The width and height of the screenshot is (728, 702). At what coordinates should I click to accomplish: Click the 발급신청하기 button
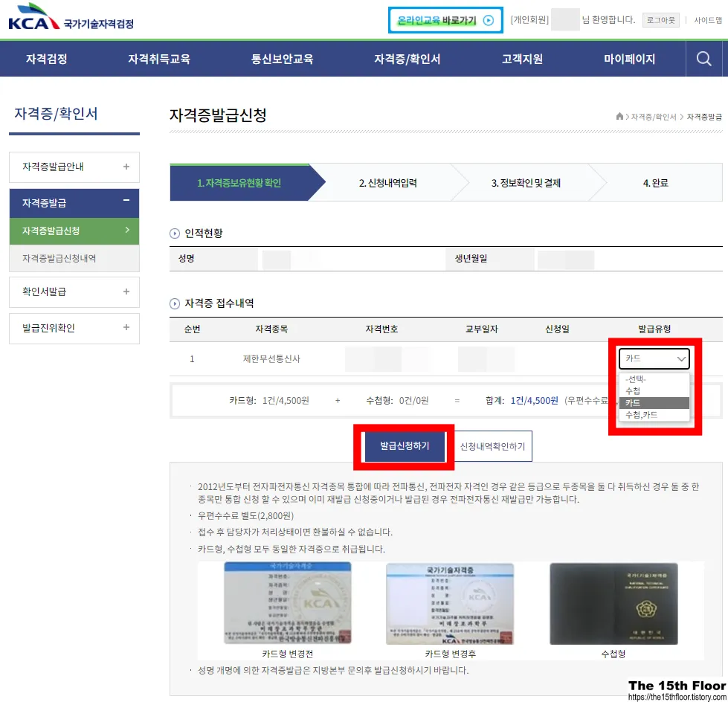click(x=405, y=446)
